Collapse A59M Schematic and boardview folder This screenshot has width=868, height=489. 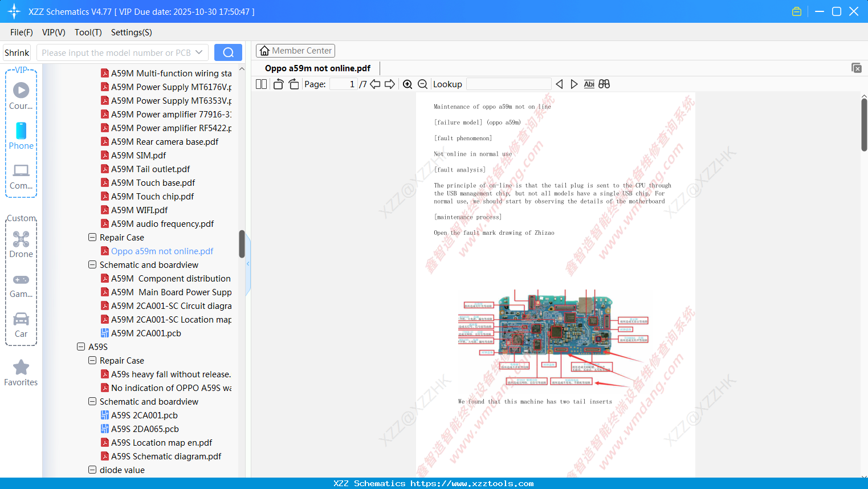(92, 264)
